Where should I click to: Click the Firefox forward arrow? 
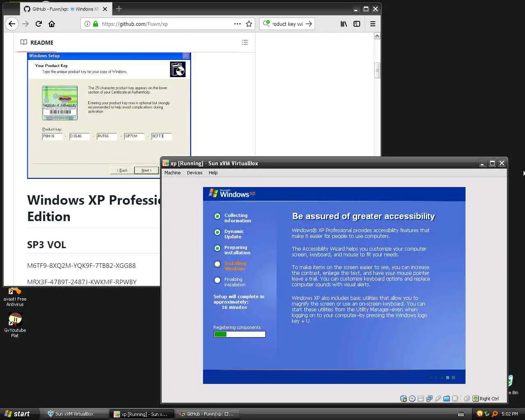(25, 24)
